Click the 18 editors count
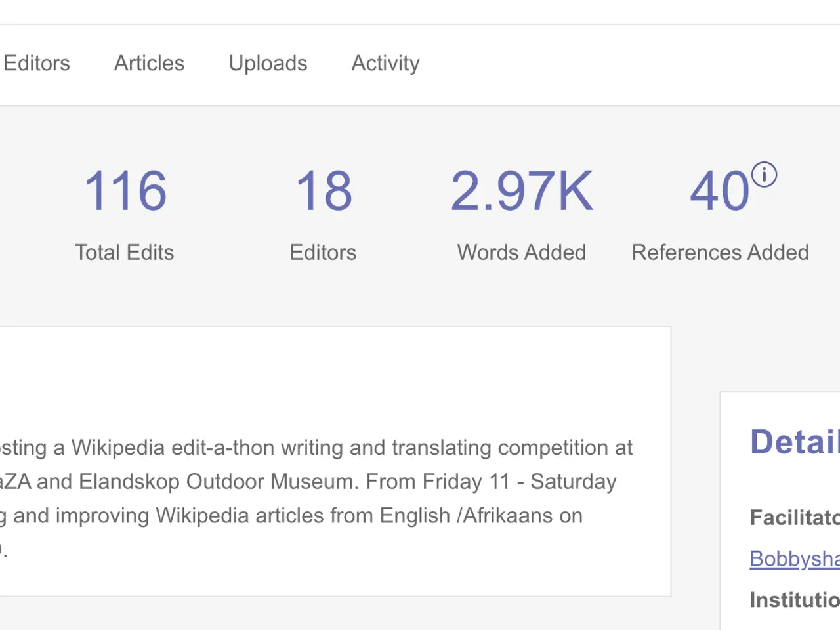This screenshot has height=630, width=840. 324,191
